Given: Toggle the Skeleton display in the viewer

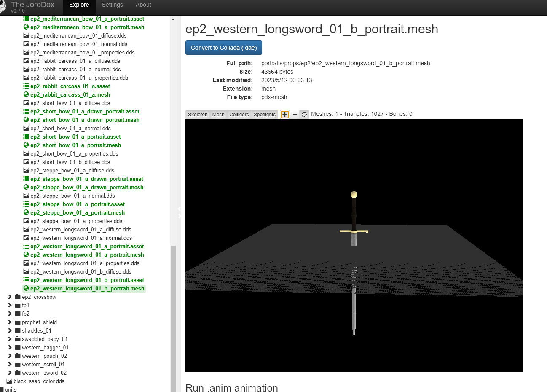Looking at the screenshot, I should coord(197,114).
